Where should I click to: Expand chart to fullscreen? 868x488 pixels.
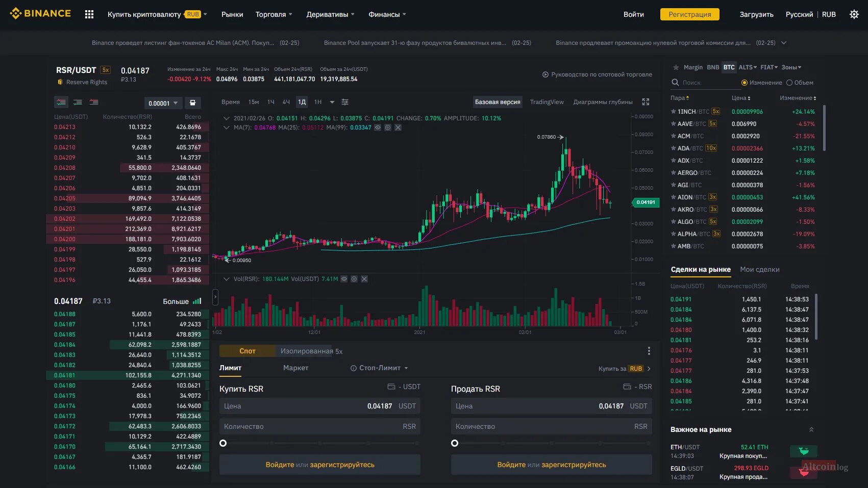tap(646, 102)
